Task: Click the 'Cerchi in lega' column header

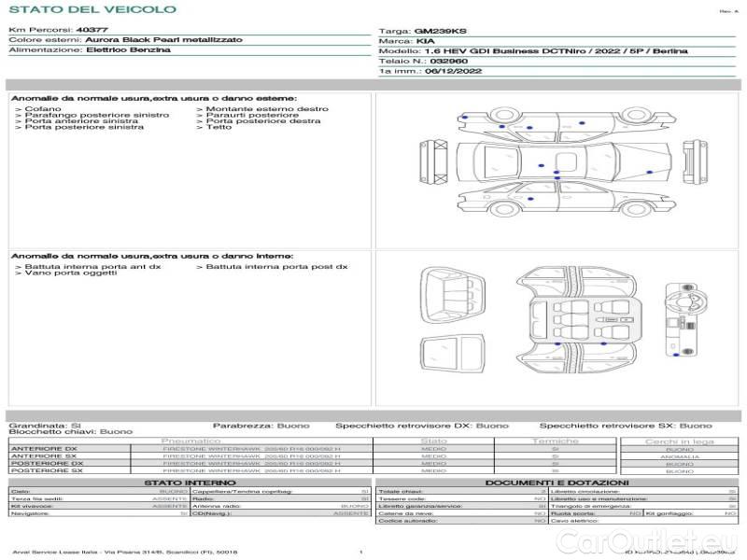Action: pyautogui.click(x=679, y=441)
